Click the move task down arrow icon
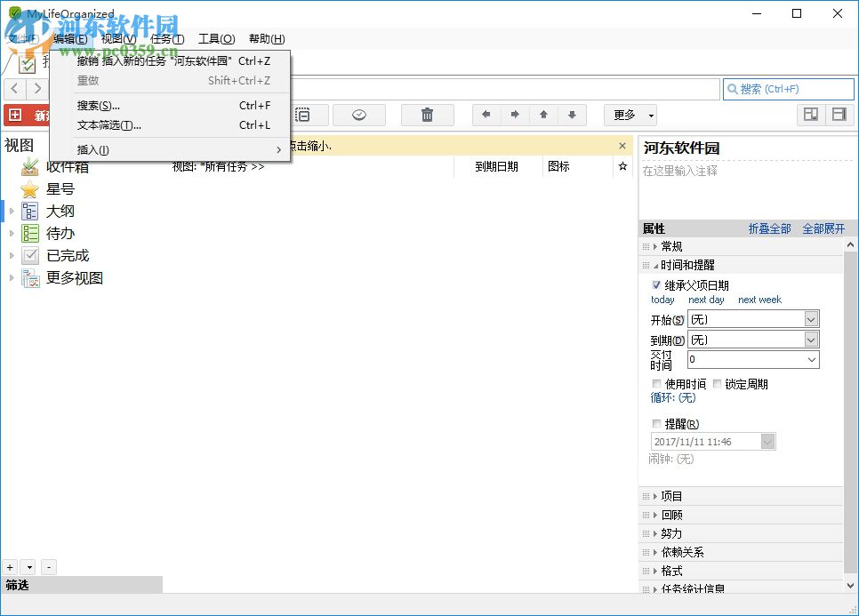 [570, 115]
